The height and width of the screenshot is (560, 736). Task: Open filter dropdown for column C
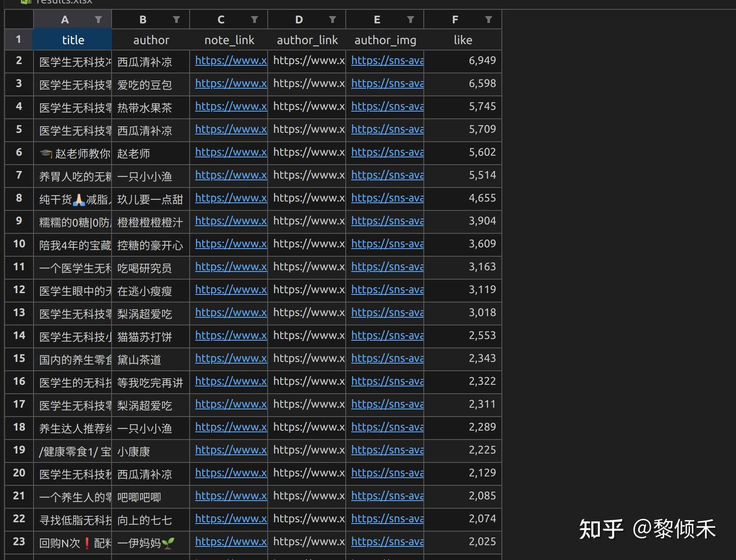255,19
